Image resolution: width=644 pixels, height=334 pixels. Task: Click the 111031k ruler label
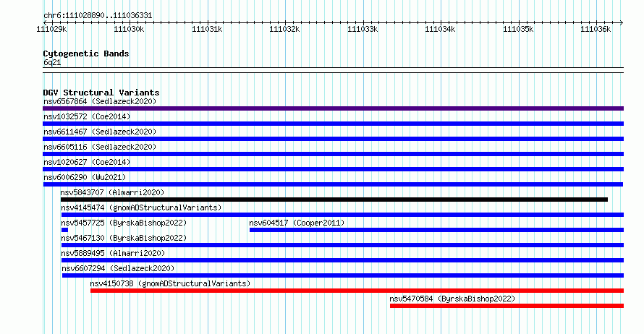(207, 29)
